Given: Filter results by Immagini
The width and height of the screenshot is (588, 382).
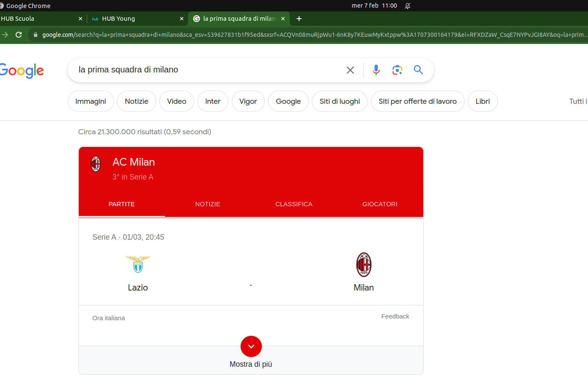Looking at the screenshot, I should pos(91,101).
